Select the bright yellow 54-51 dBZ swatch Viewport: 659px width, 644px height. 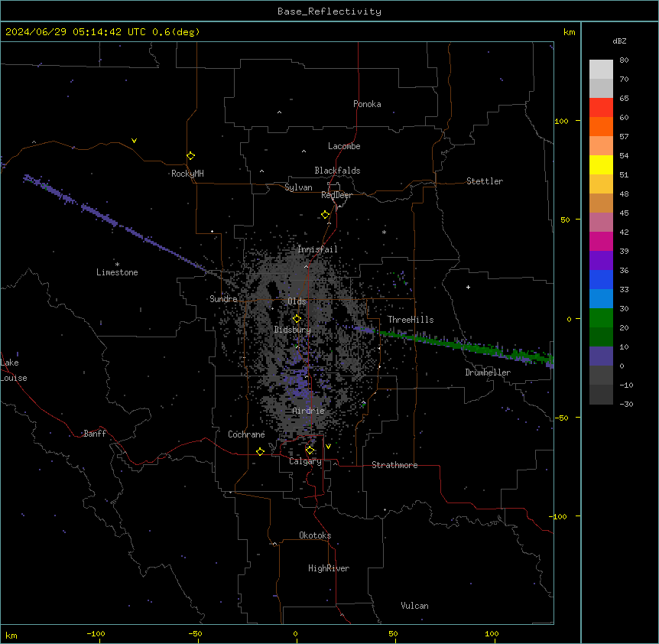pos(601,164)
